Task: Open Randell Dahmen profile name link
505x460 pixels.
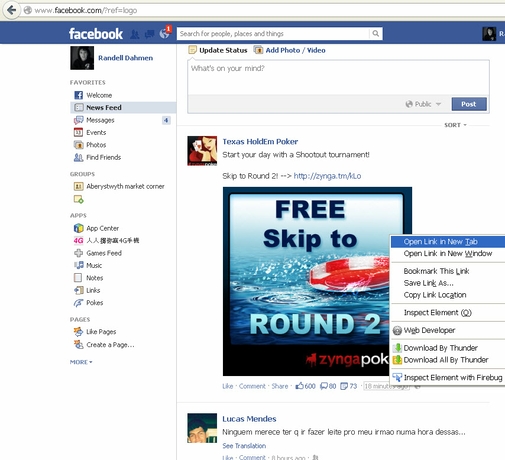Action: point(125,58)
